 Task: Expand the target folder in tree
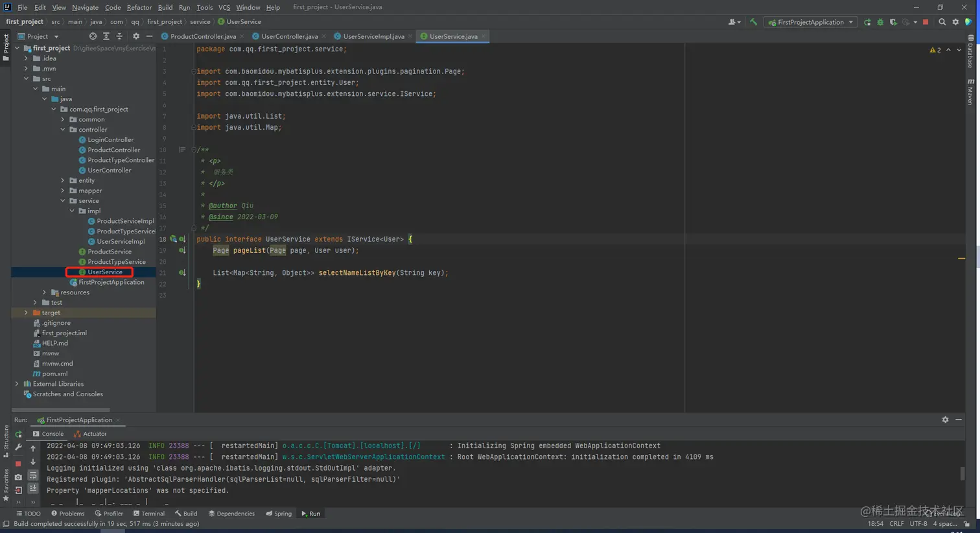(x=27, y=313)
